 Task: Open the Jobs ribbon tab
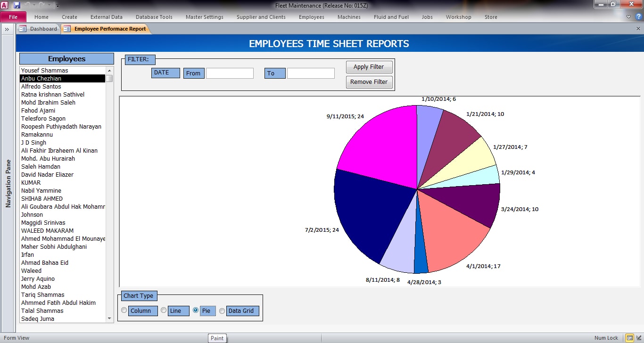click(427, 17)
